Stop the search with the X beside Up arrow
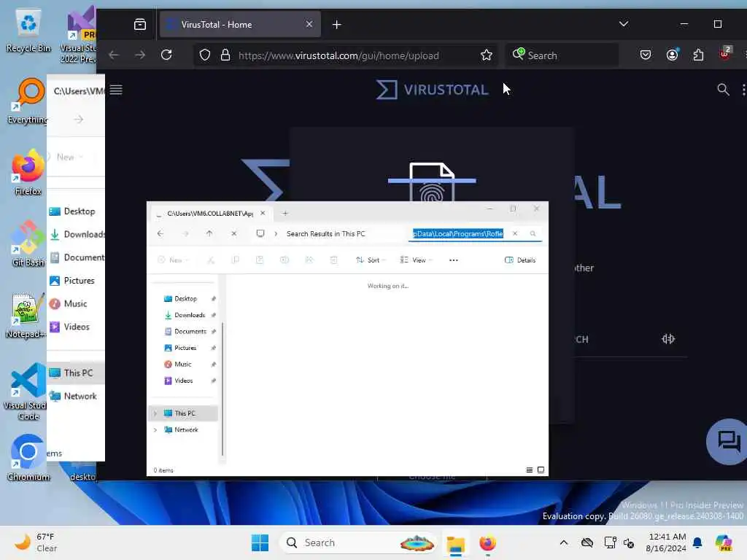747x560 pixels. pyautogui.click(x=233, y=233)
